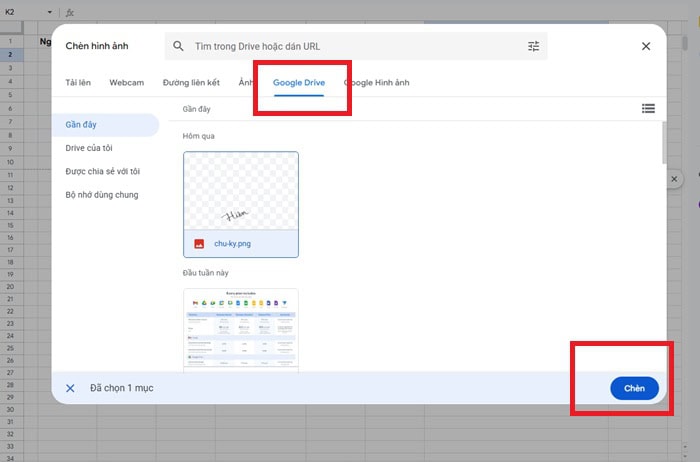This screenshot has height=462, width=700.
Task: Click the fx formula icon
Action: tap(68, 13)
